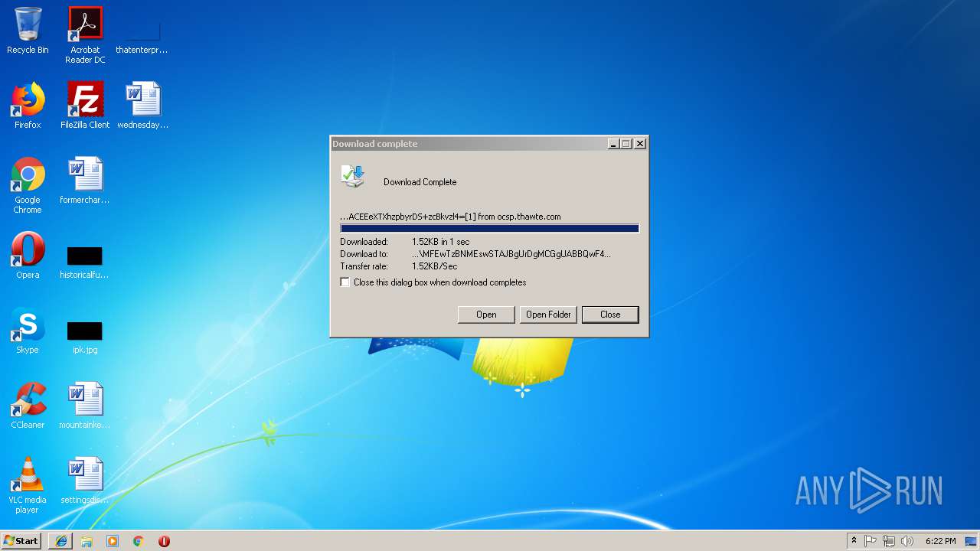Click the '1.52KB/Sec' transfer rate value

434,266
